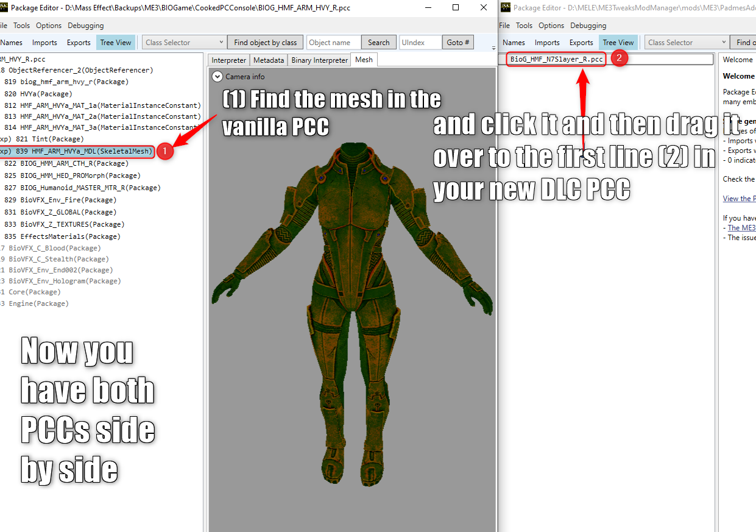Open the Binary Interpreter tab
Viewport: 756px width, 532px height.
(x=319, y=60)
